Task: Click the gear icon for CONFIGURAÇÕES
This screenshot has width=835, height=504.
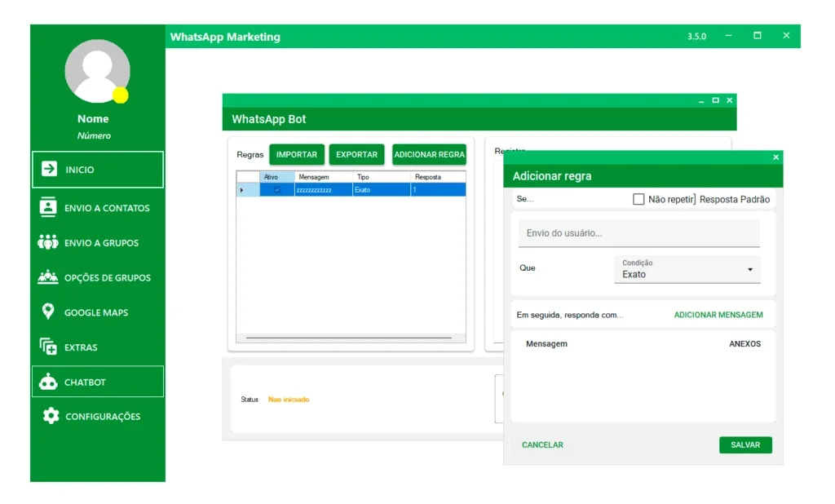Action: tap(51, 416)
